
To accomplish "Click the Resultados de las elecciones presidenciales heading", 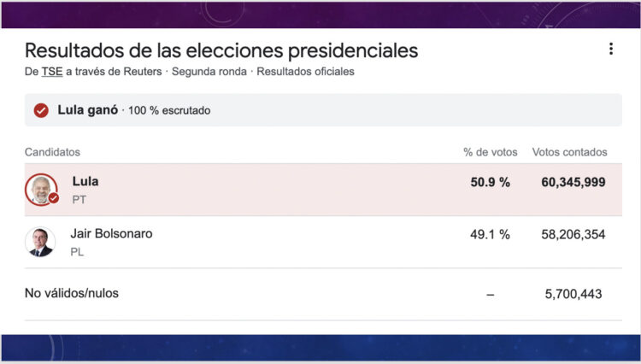I will 221,50.
